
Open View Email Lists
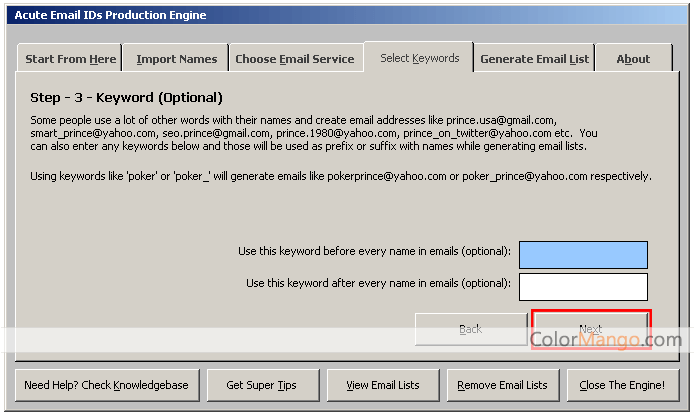click(x=383, y=385)
